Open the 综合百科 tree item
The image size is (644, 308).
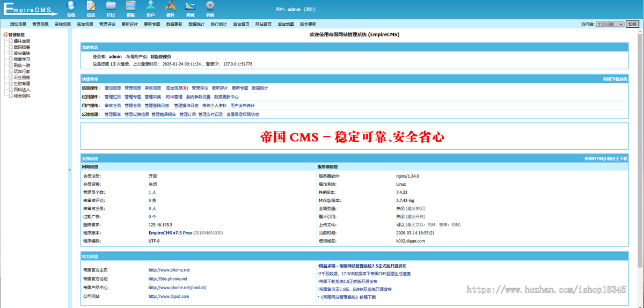tap(22, 96)
